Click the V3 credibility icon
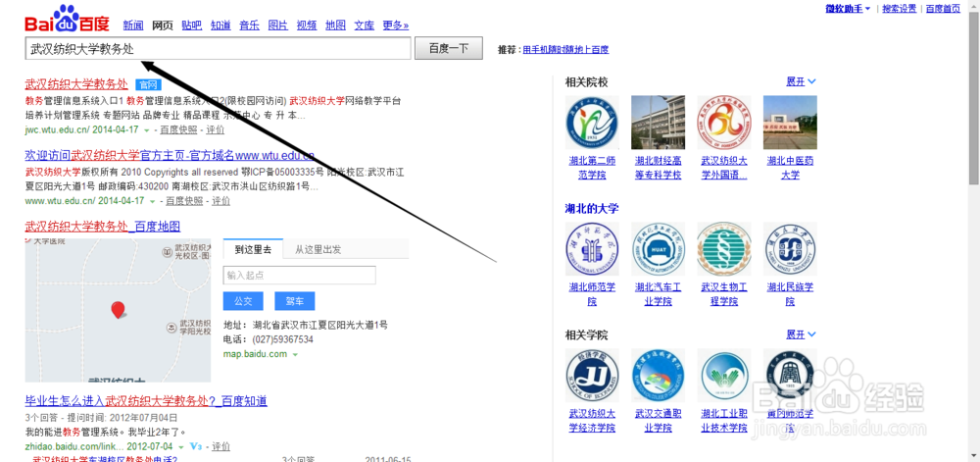The width and height of the screenshot is (980, 462). pos(196,447)
